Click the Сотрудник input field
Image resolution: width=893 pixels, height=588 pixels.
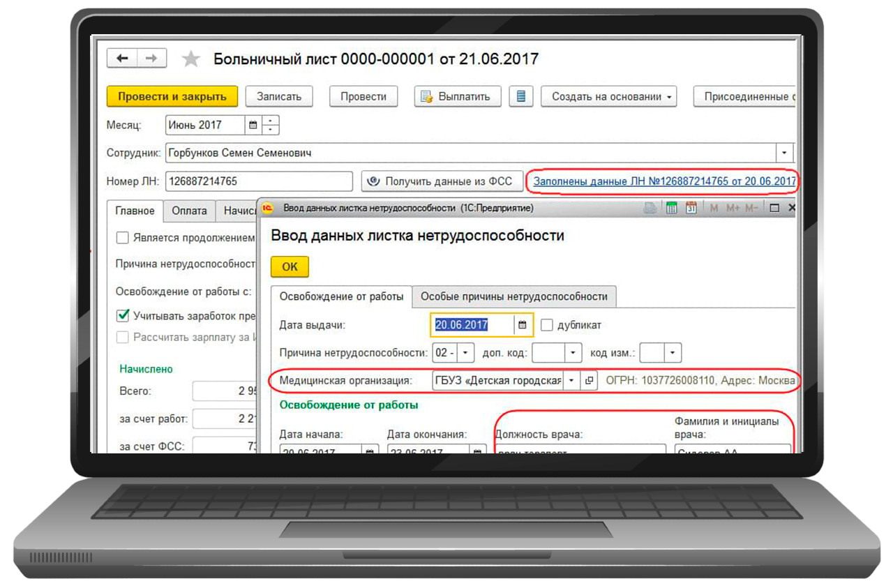[x=471, y=153]
